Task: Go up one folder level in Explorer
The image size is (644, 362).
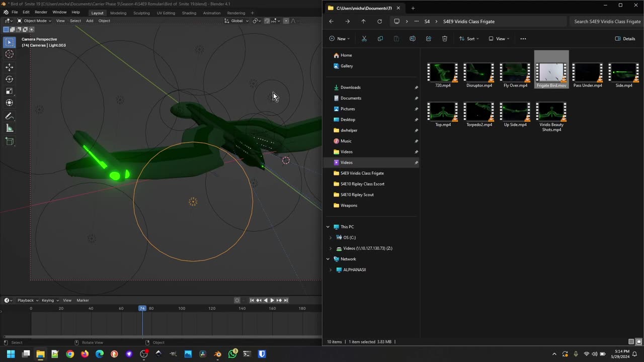Action: (x=363, y=22)
